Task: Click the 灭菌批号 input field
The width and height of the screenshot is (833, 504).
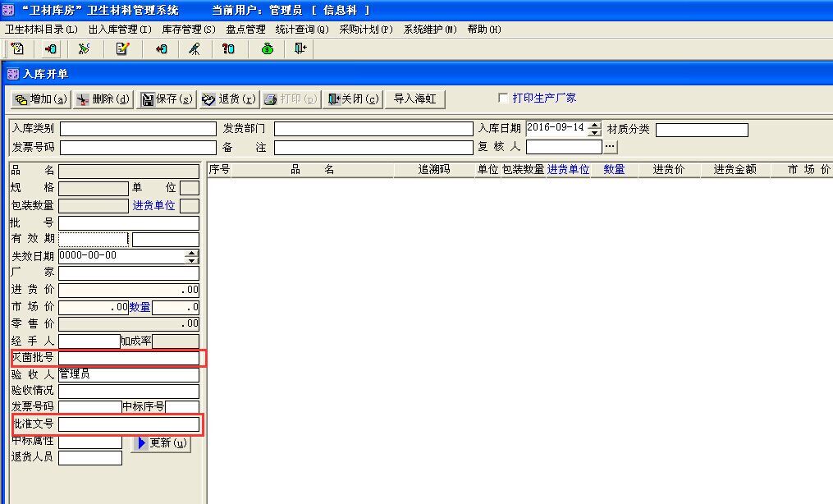Action: 129,358
